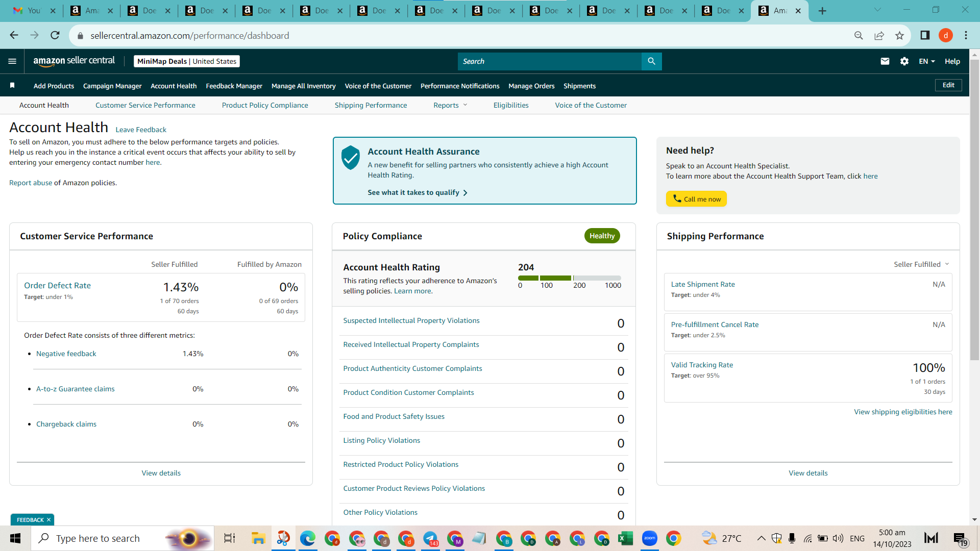This screenshot has height=551, width=980.
Task: Bookmark this page with star icon
Action: click(x=899, y=35)
